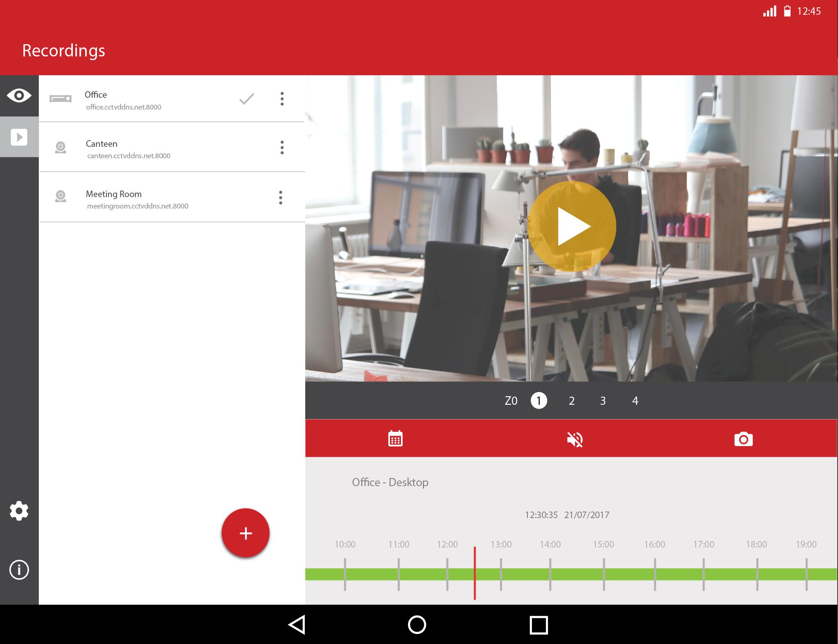Jump to 13:00 on the timeline
This screenshot has width=838, height=644.
[x=501, y=544]
